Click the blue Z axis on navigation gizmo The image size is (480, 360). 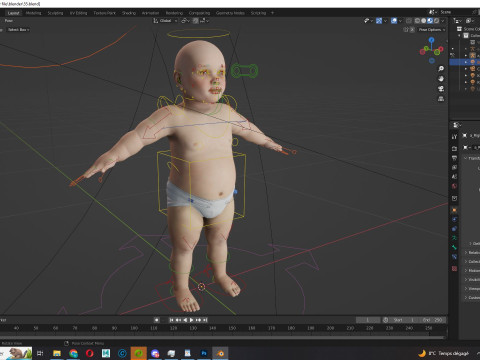coord(432,40)
